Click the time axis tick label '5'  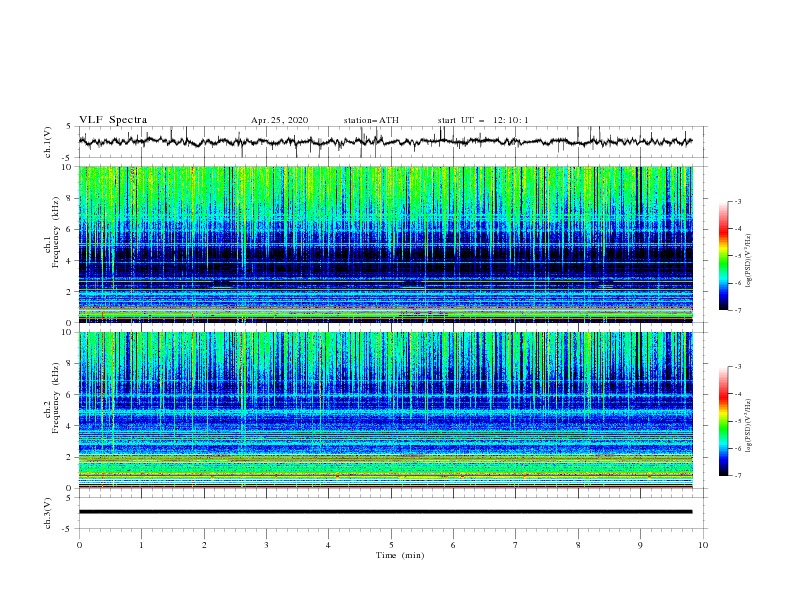[x=391, y=545]
